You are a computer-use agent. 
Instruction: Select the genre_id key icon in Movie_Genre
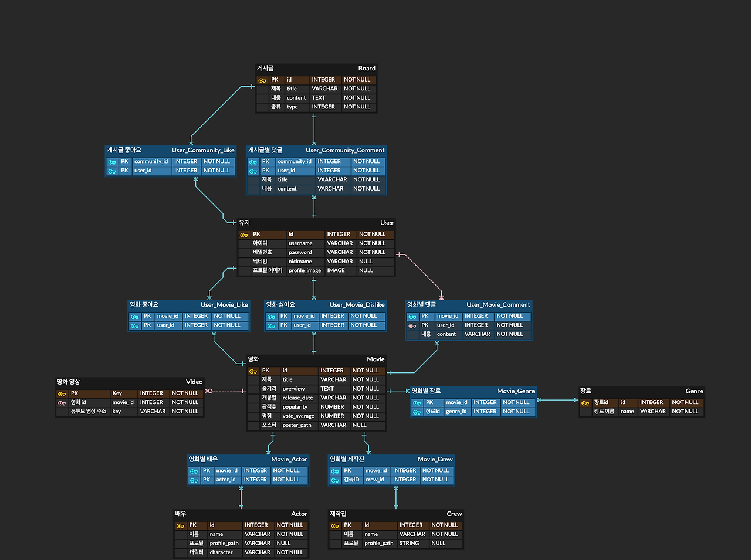coord(417,412)
